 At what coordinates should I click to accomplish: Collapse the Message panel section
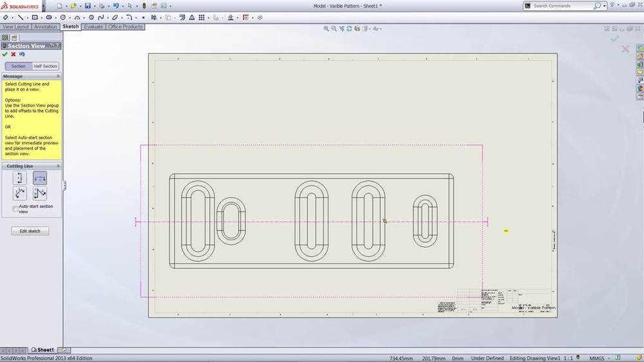pos(58,76)
